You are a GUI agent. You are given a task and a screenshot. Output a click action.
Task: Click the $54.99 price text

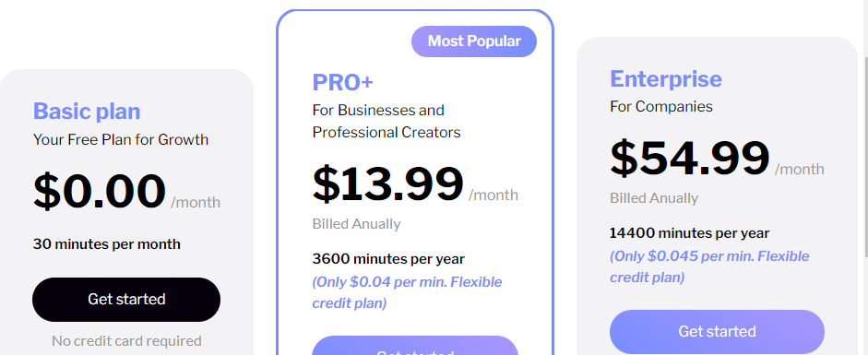[690, 159]
